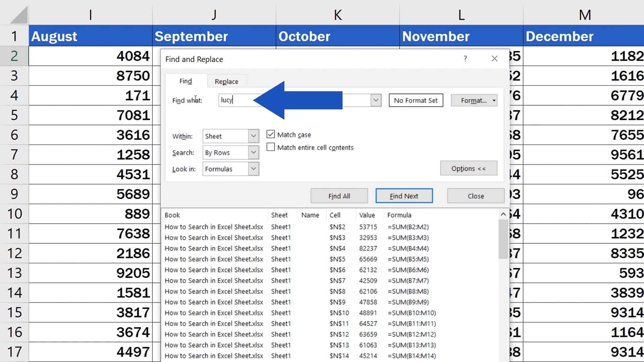The width and height of the screenshot is (644, 362).
Task: Click the Find Next button
Action: (404, 196)
